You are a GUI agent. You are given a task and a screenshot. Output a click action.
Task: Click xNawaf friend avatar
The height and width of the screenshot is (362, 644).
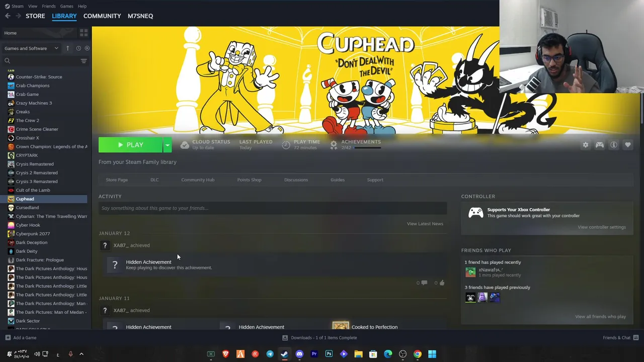pyautogui.click(x=470, y=272)
